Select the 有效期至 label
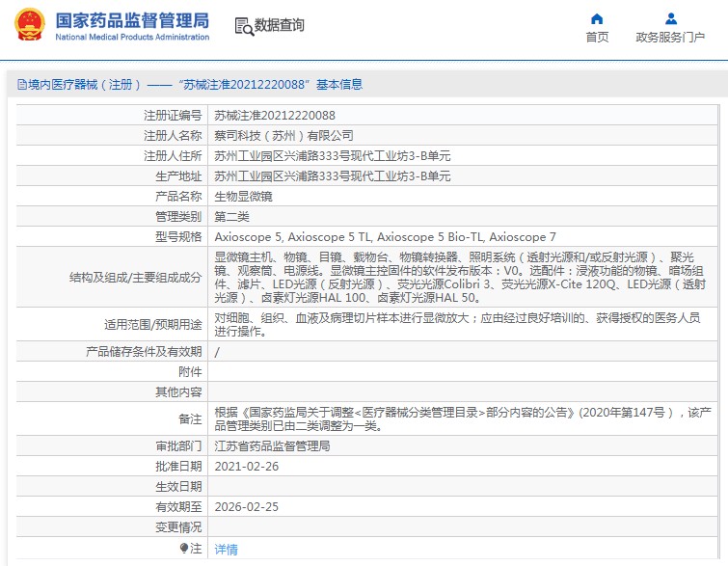The image size is (728, 566). point(178,506)
